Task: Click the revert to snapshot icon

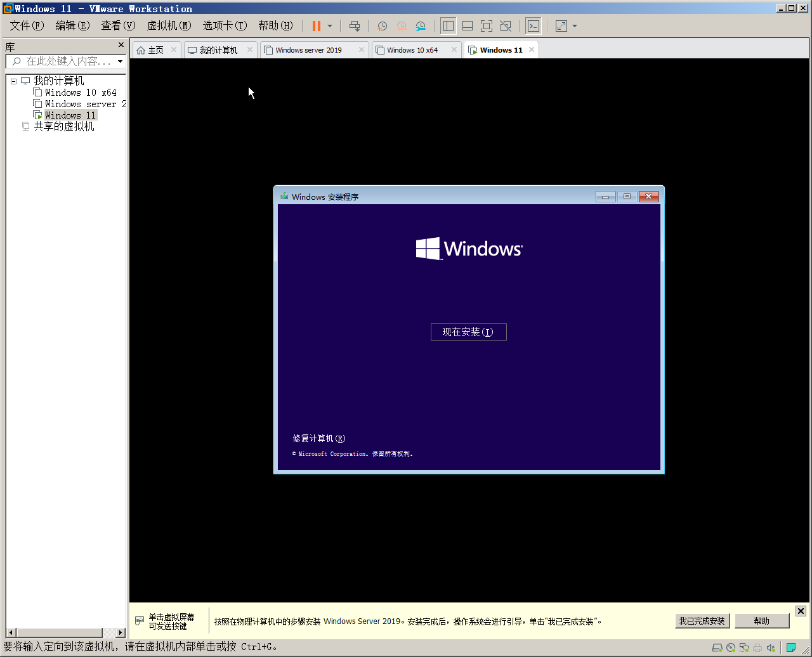Action: click(x=402, y=26)
